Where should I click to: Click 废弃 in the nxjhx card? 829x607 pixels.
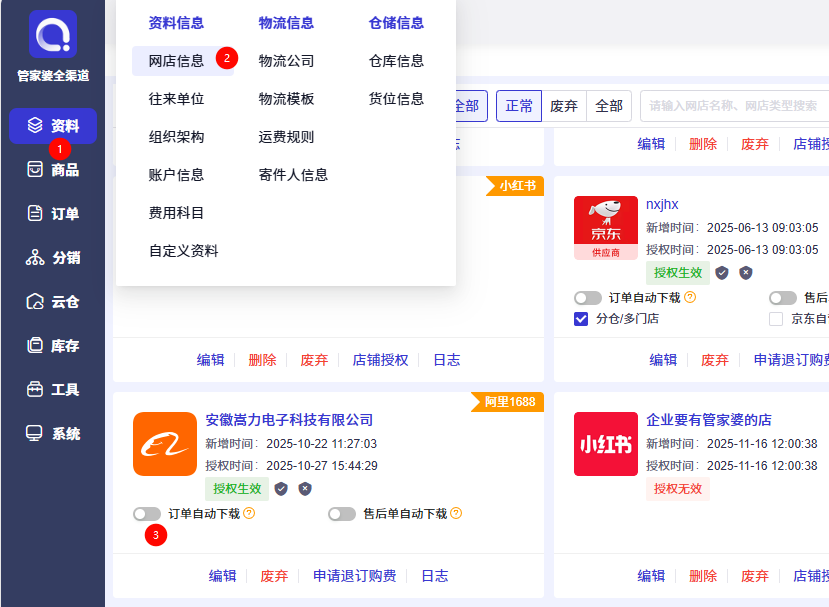(715, 360)
